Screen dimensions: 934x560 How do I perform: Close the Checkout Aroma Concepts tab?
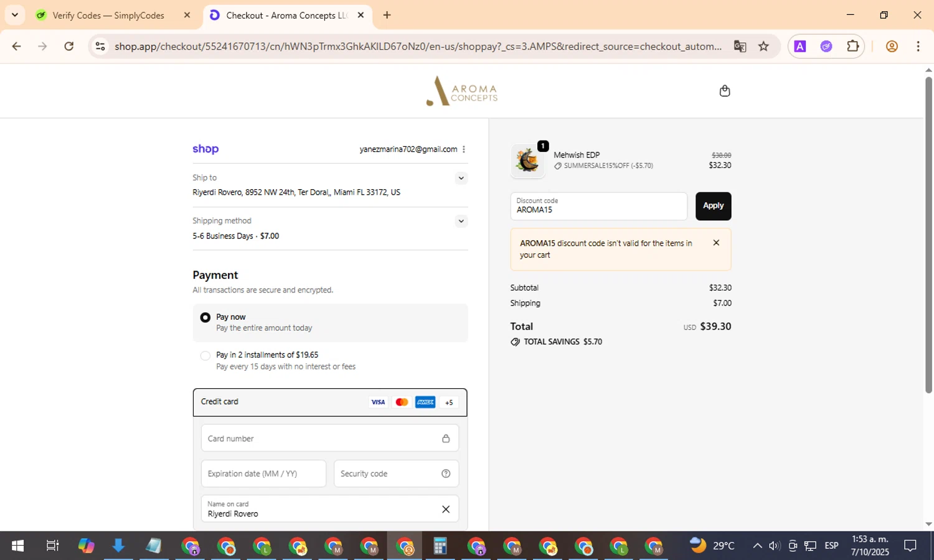coord(361,15)
